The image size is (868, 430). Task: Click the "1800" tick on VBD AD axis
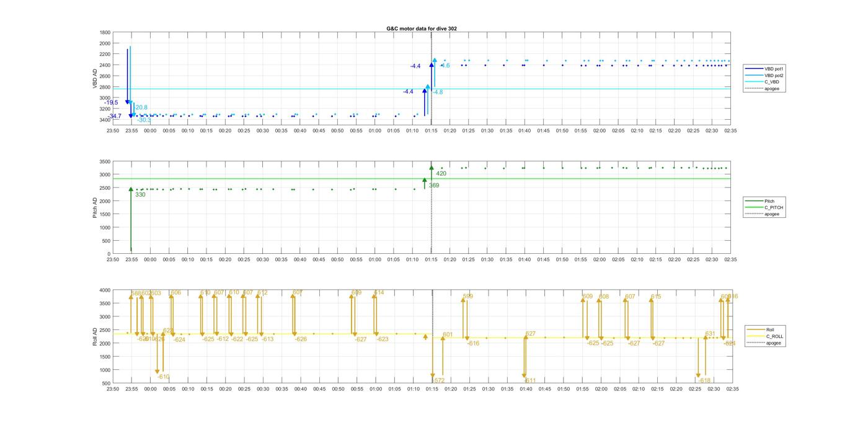(x=105, y=32)
